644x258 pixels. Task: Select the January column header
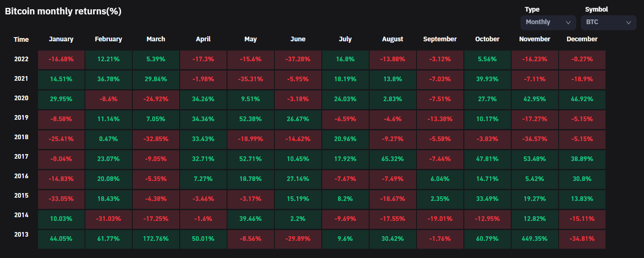[x=61, y=39]
